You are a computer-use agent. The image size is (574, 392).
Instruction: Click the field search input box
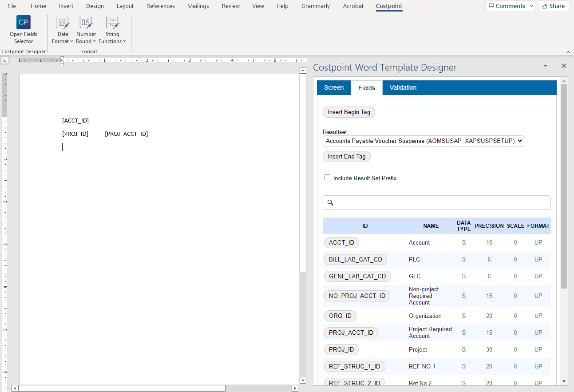(439, 202)
